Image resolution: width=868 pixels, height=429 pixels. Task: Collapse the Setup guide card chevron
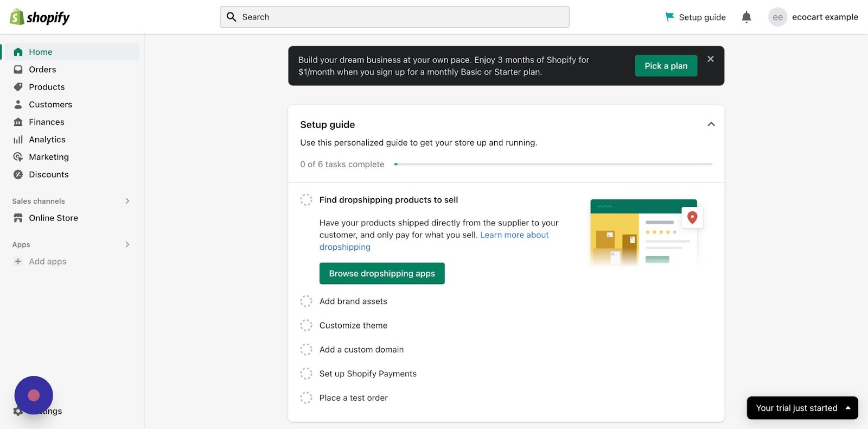(x=711, y=124)
